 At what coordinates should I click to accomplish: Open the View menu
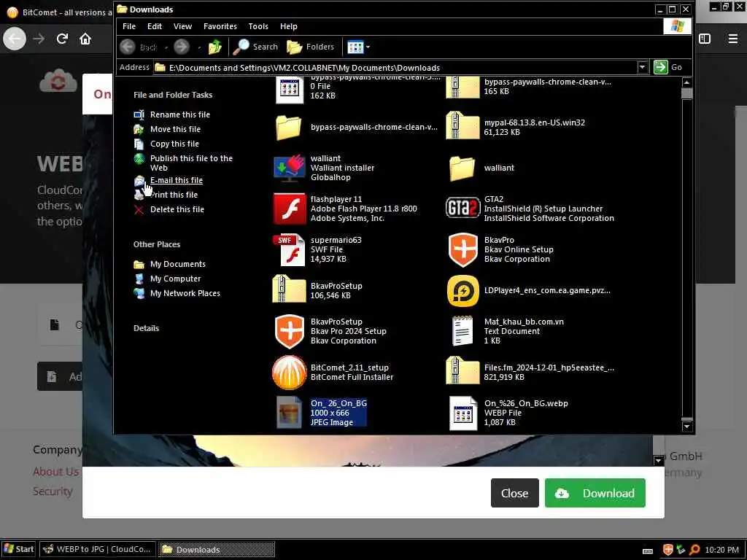182,26
